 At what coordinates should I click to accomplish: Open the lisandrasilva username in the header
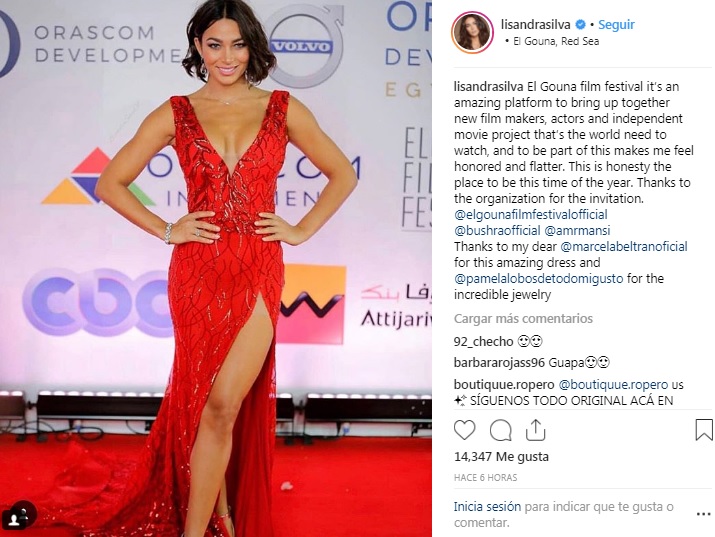tap(535, 25)
